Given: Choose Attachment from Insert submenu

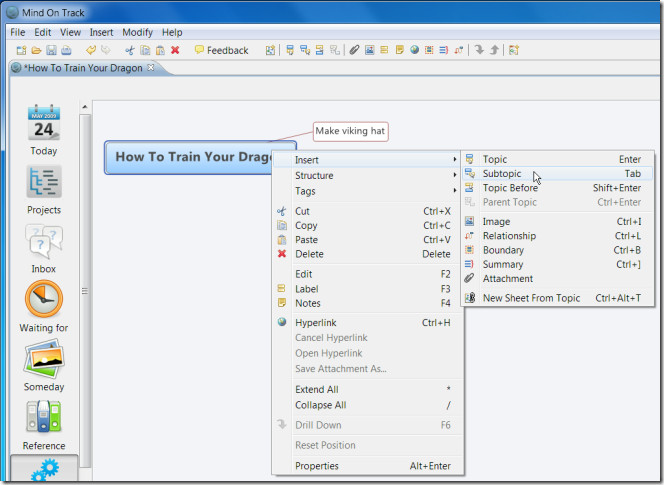Looking at the screenshot, I should click(x=558, y=279).
